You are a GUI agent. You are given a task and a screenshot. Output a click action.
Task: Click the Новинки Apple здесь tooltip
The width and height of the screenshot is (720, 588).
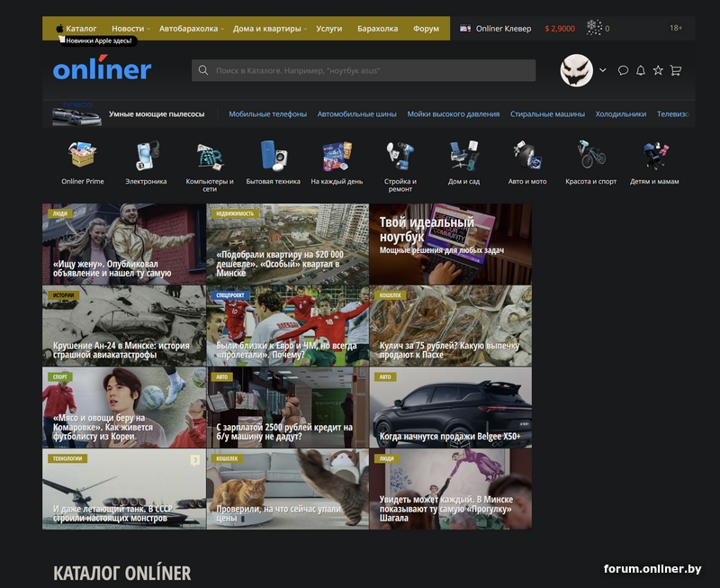[98, 41]
